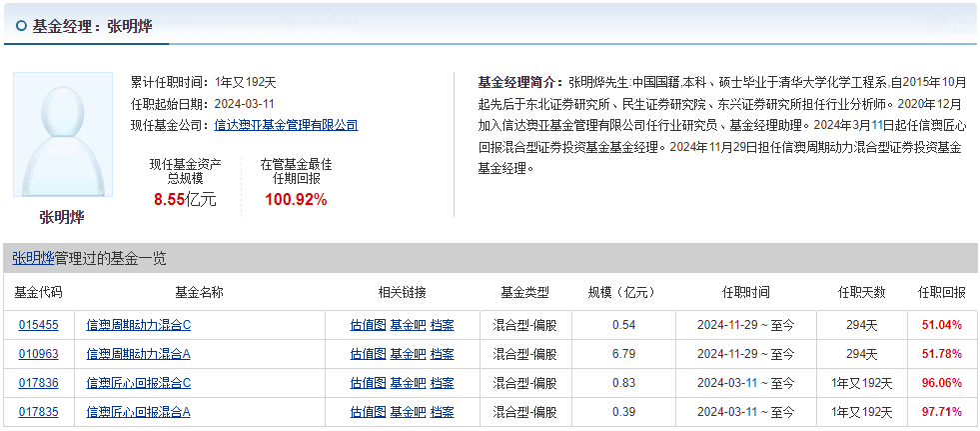Open 档案 for fund 017835
The width and height of the screenshot is (980, 431).
[x=443, y=412]
